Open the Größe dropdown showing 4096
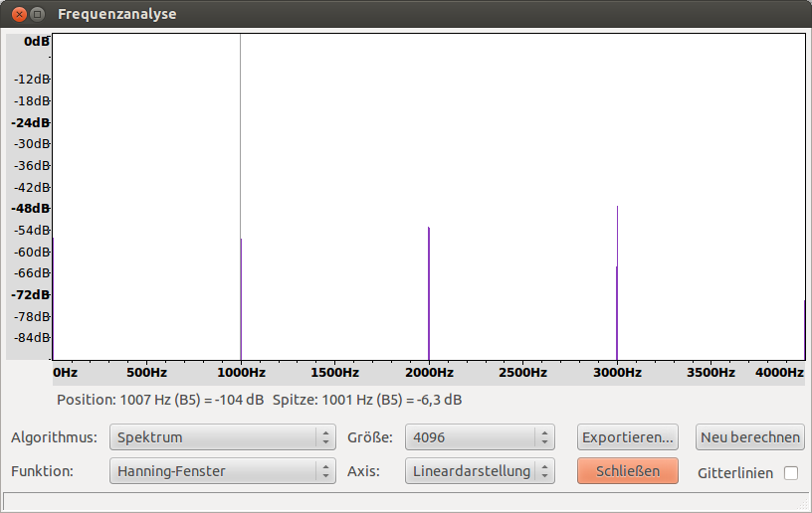 tap(480, 437)
